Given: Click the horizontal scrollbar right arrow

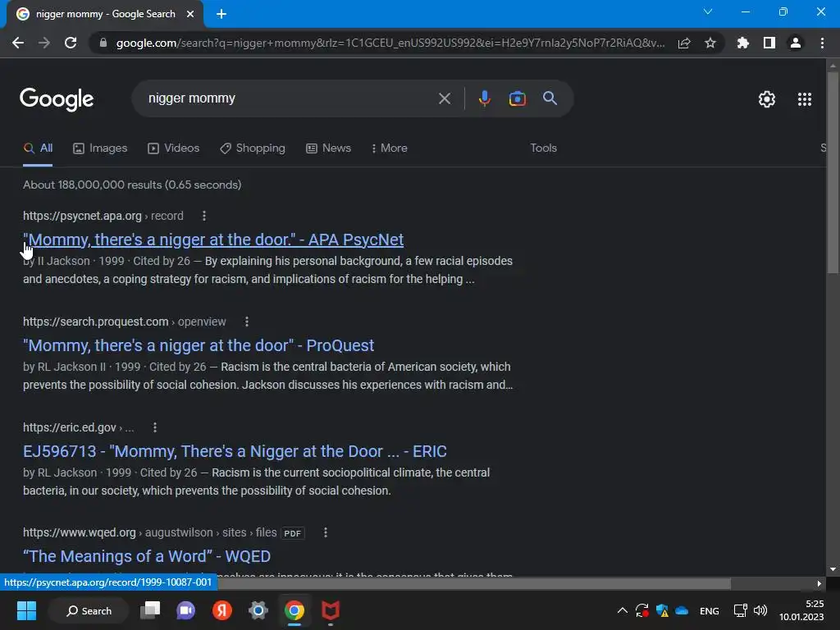Looking at the screenshot, I should [819, 583].
